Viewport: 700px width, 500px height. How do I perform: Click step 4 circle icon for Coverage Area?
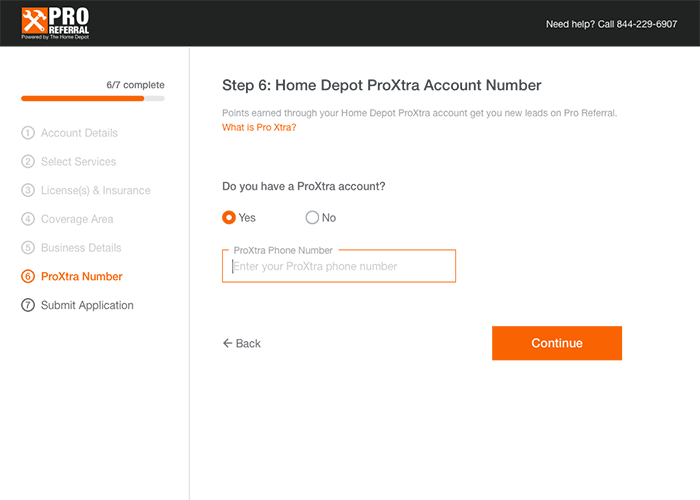[28, 219]
